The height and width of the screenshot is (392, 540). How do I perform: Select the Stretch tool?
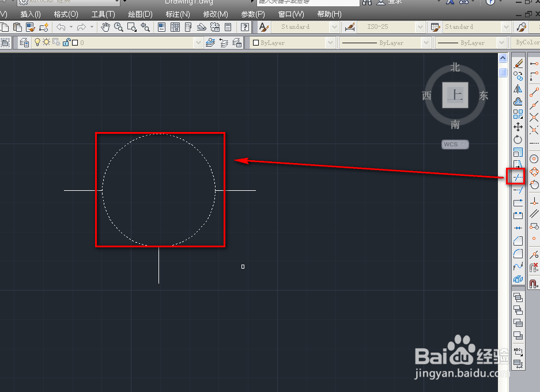point(518,164)
